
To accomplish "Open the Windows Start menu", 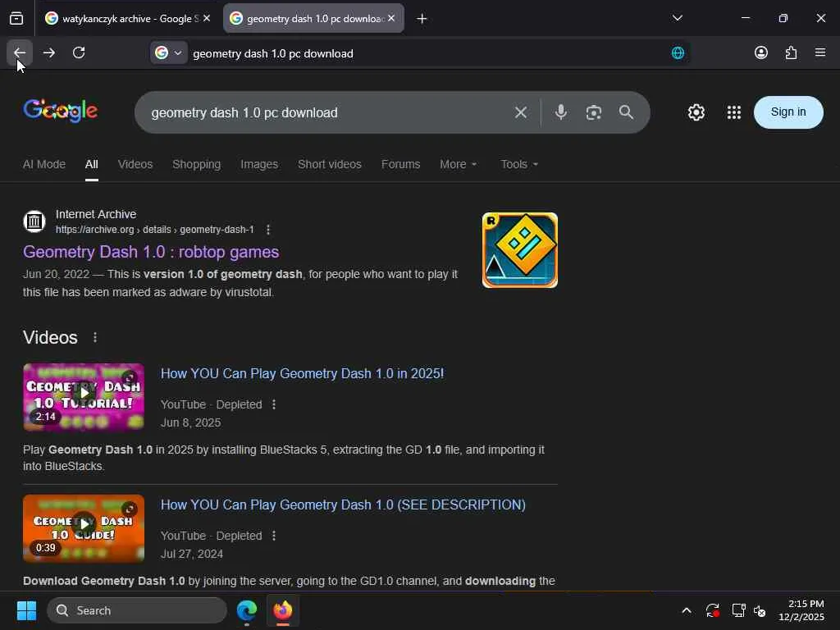I will pyautogui.click(x=26, y=610).
